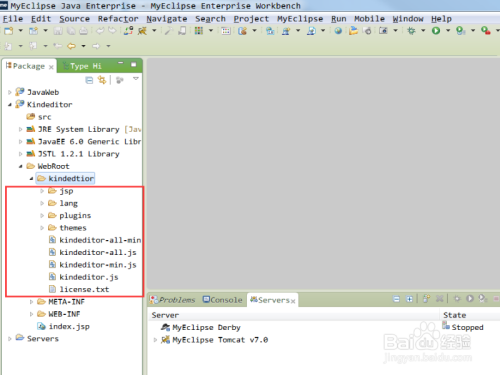
Task: Open the Refactor menu
Action: click(x=118, y=19)
